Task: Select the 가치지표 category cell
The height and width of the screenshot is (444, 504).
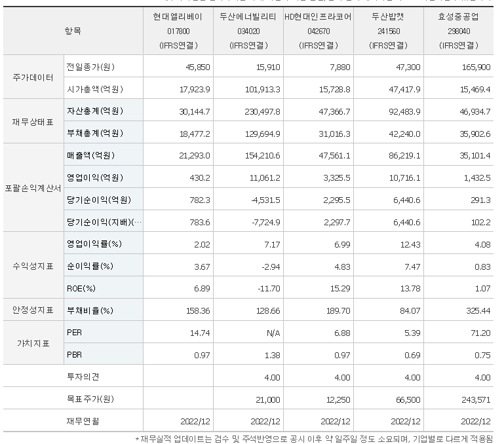Action: pos(33,343)
